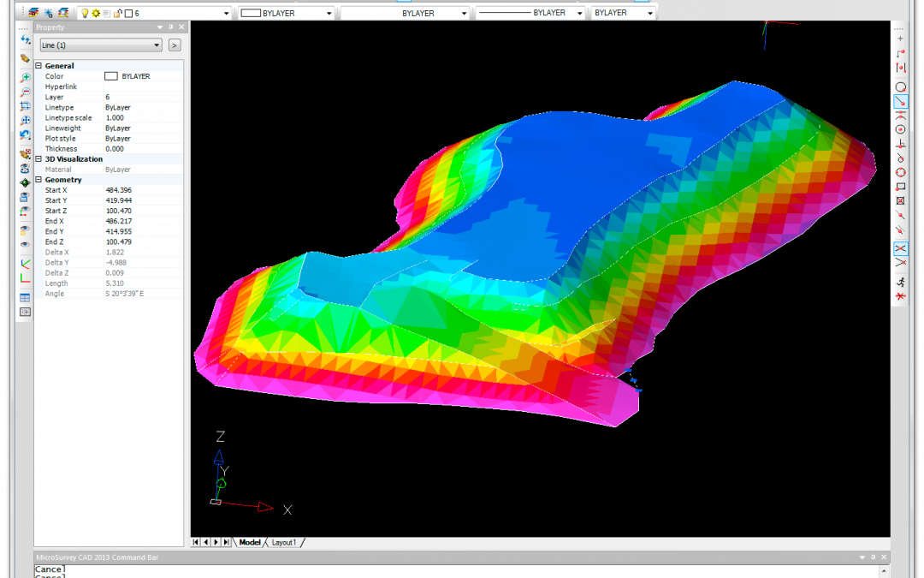This screenshot has height=578, width=924.
Task: Open the Layer Manager icon in top toolbar
Action: point(33,13)
